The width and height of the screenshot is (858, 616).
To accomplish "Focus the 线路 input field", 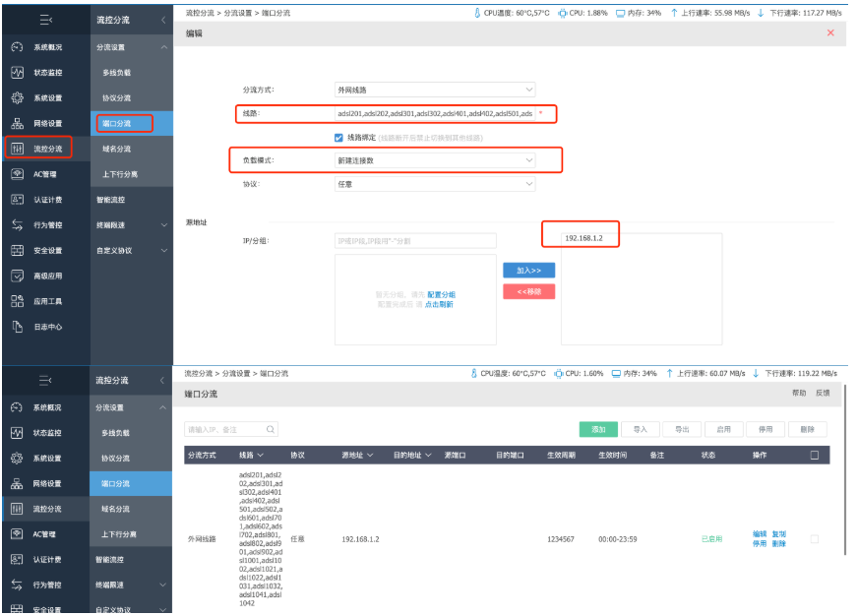I will click(x=435, y=114).
